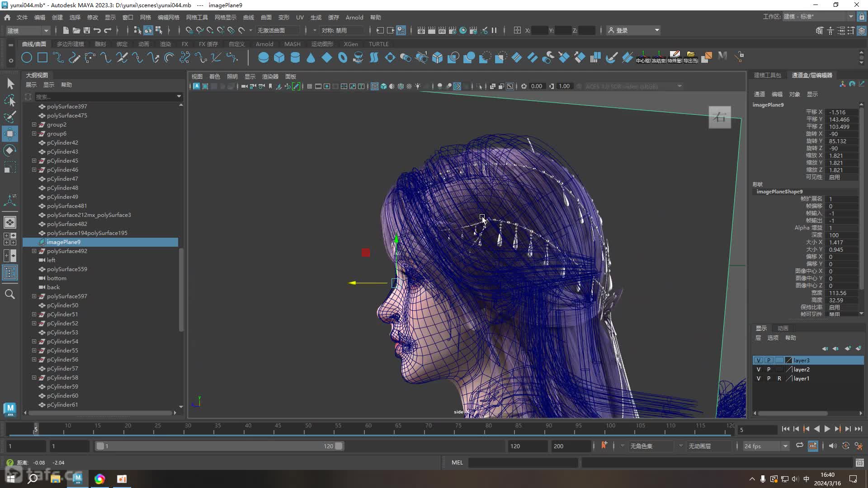The width and height of the screenshot is (868, 488).
Task: Create a NURBS sphere from the shelf
Action: coord(263,57)
